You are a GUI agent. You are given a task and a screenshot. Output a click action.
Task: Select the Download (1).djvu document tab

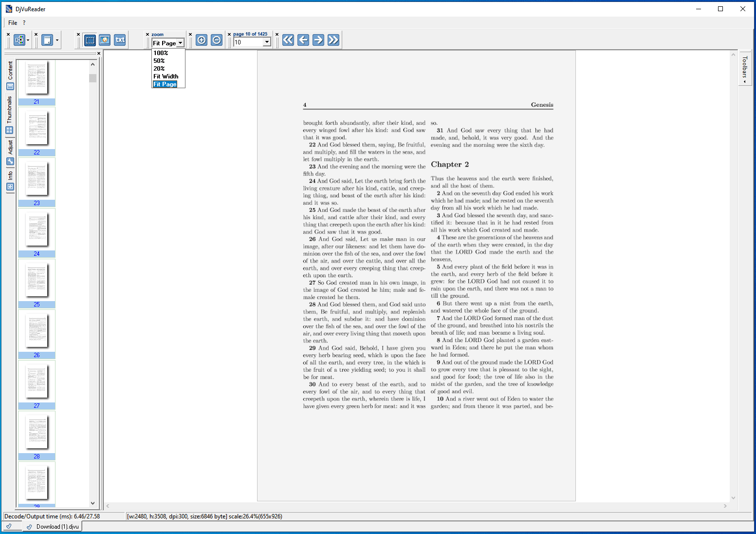point(53,527)
